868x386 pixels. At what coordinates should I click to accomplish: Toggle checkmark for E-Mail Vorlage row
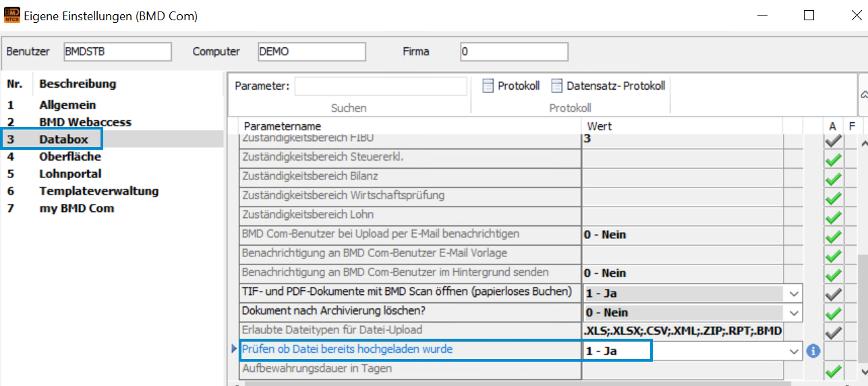834,256
